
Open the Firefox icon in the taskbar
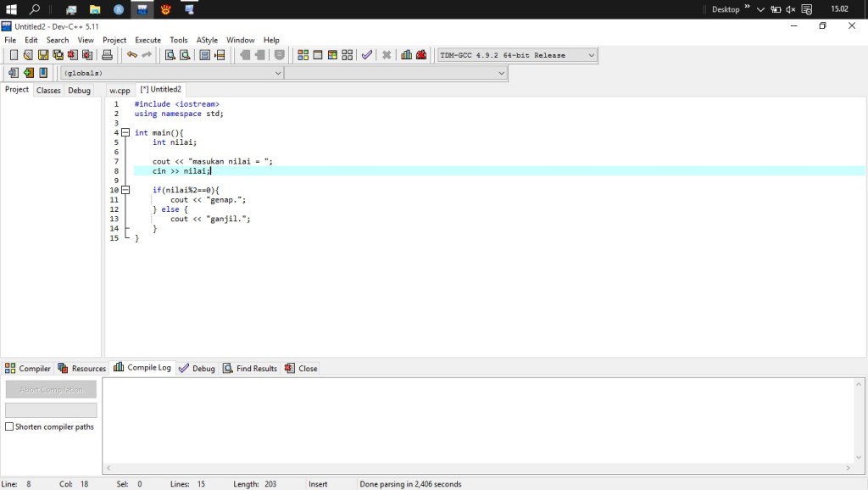pyautogui.click(x=166, y=9)
